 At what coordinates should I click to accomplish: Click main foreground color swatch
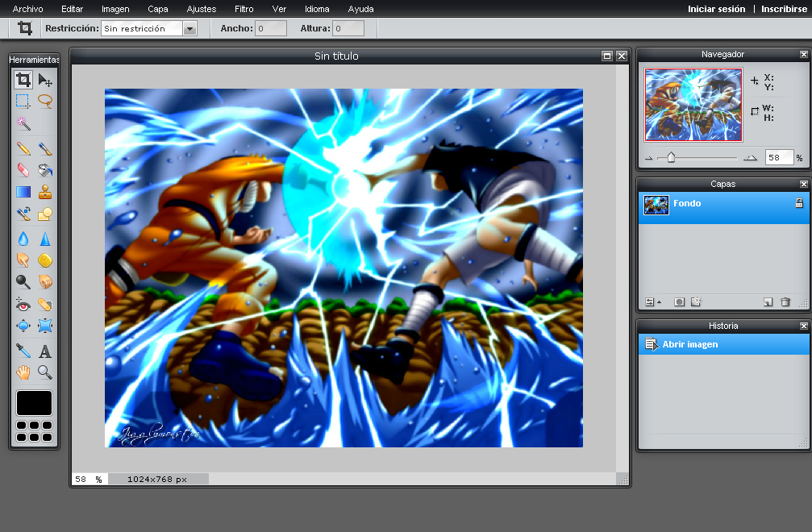[x=34, y=403]
